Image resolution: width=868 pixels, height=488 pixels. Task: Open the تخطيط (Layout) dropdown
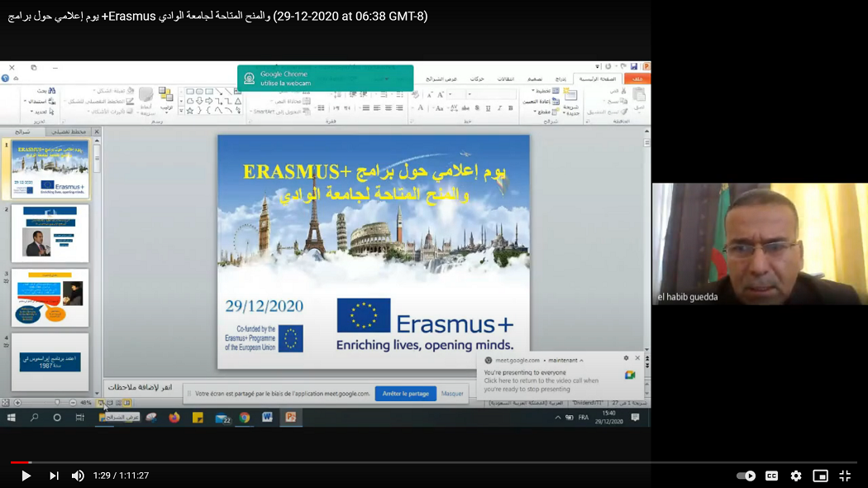(546, 91)
